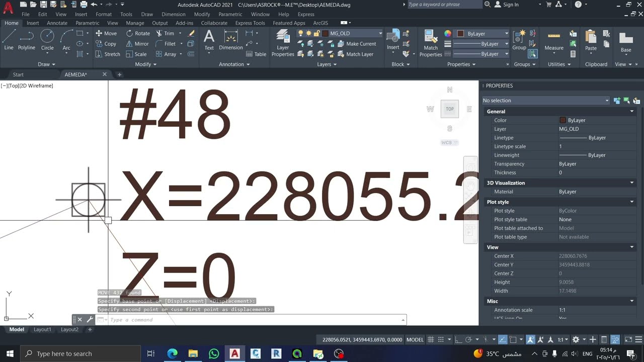Click the Measure utility
This screenshot has height=362, width=644.
tap(554, 40)
